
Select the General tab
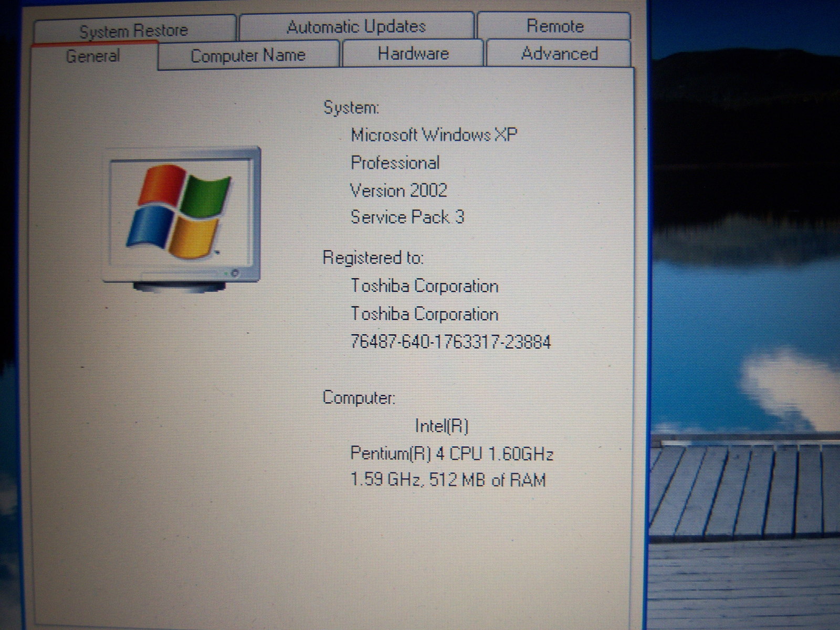(x=94, y=56)
